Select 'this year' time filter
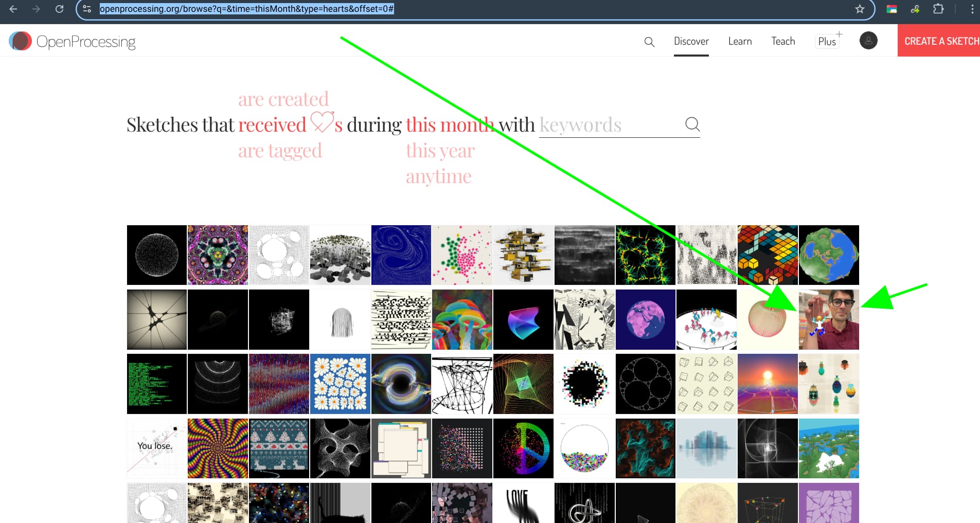Viewport: 980px width, 523px height. tap(440, 151)
